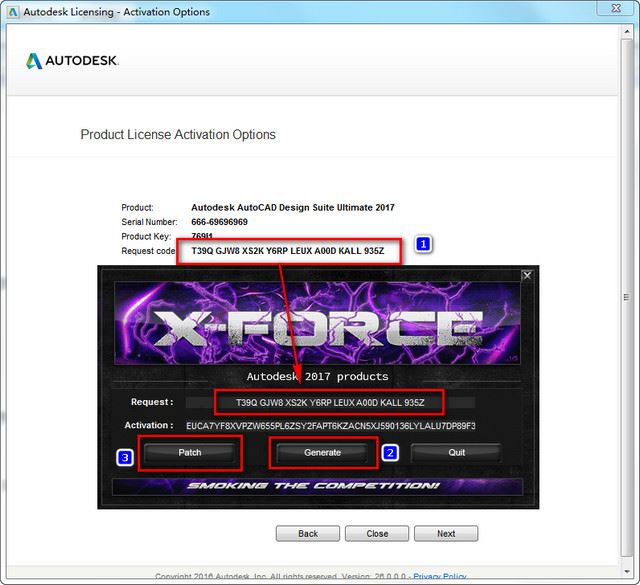This screenshot has width=640, height=585.
Task: Click the 'Autodesk 2017 products' label
Action: [317, 376]
